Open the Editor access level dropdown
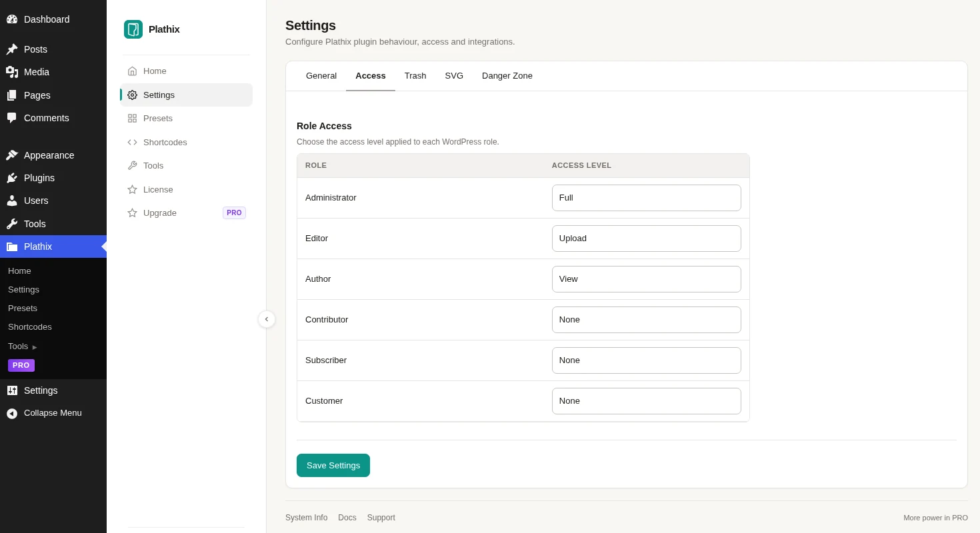The image size is (980, 533). (647, 239)
